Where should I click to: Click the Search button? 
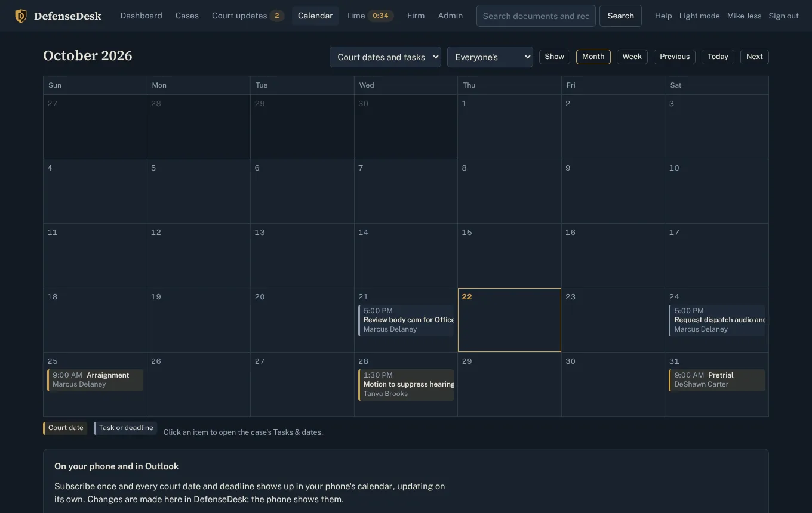point(620,16)
